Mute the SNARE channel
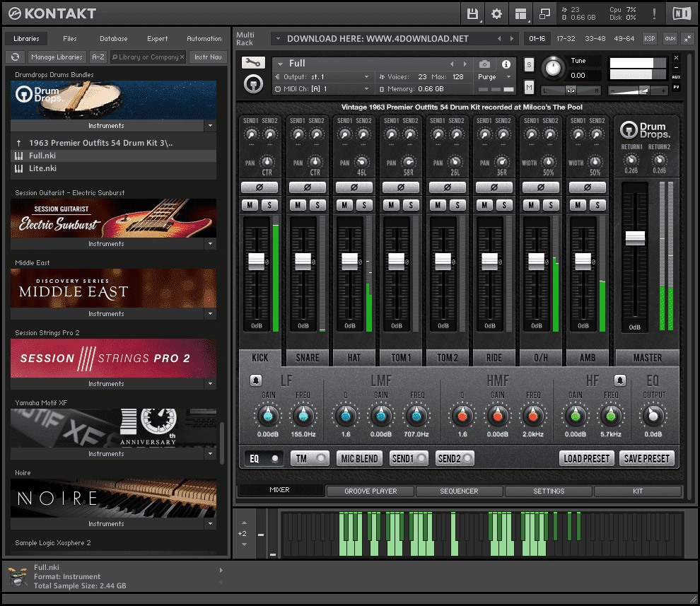Image resolution: width=700 pixels, height=606 pixels. (298, 205)
